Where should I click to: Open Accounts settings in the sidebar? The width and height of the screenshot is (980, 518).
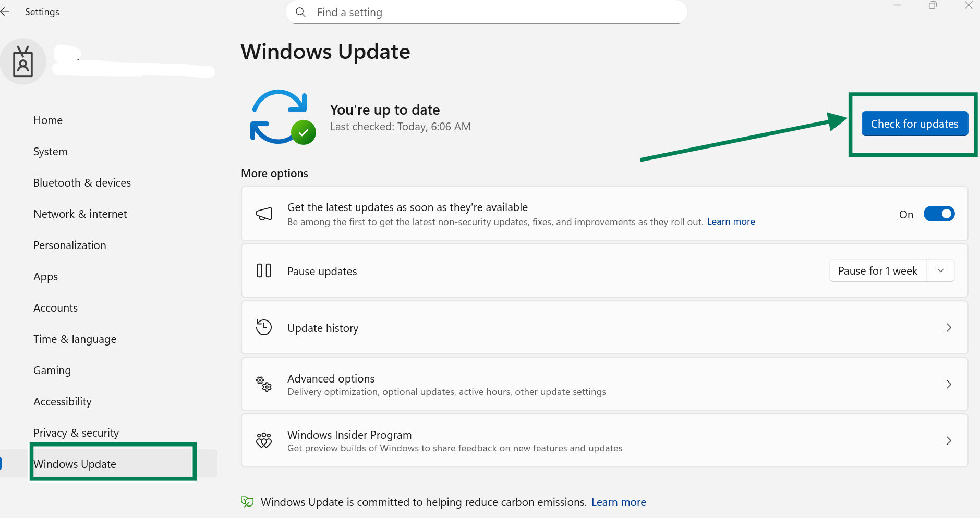tap(56, 308)
